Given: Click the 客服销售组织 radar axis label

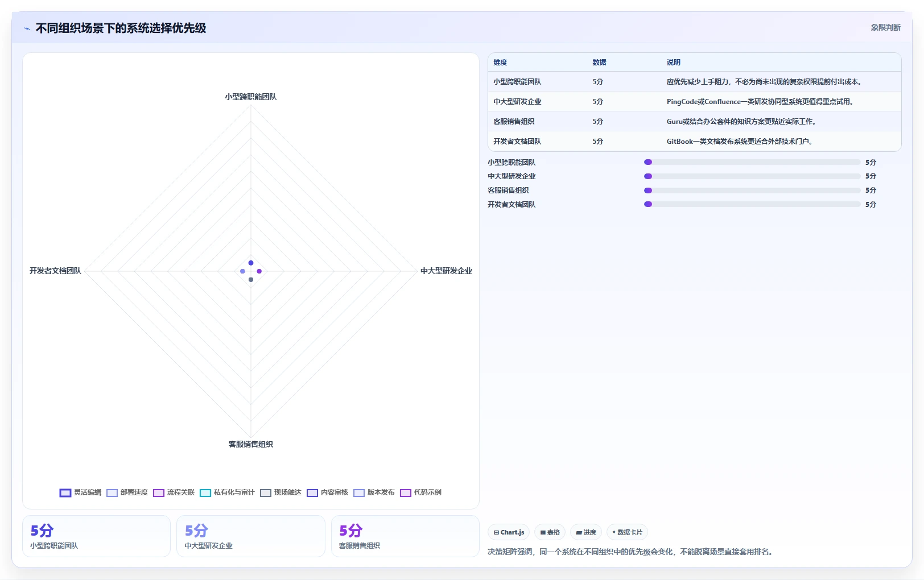Looking at the screenshot, I should point(251,444).
